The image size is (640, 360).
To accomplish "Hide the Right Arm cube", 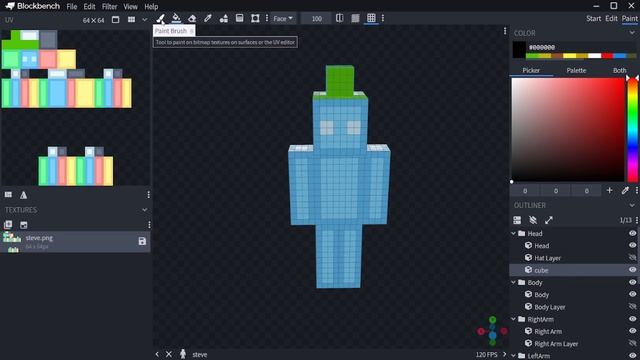I will pyautogui.click(x=633, y=331).
